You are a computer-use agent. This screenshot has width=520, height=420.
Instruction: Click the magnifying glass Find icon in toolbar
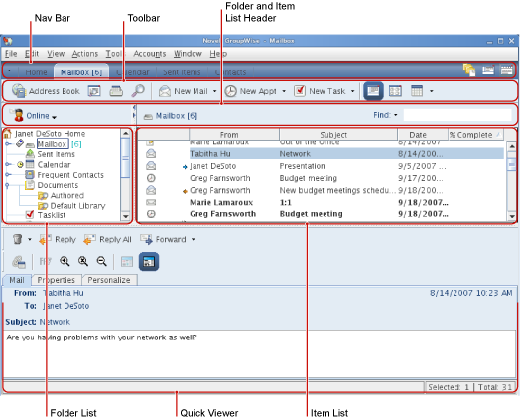click(x=138, y=91)
